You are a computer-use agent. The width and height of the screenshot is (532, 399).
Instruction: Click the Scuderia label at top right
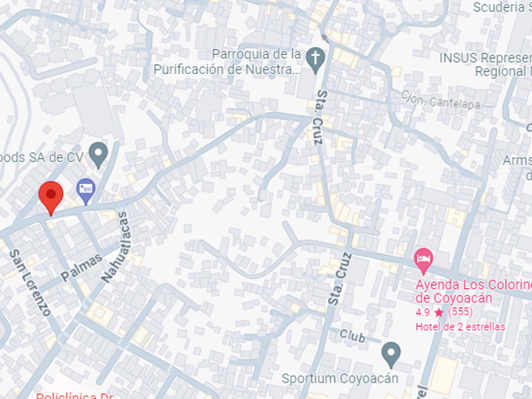click(x=502, y=7)
